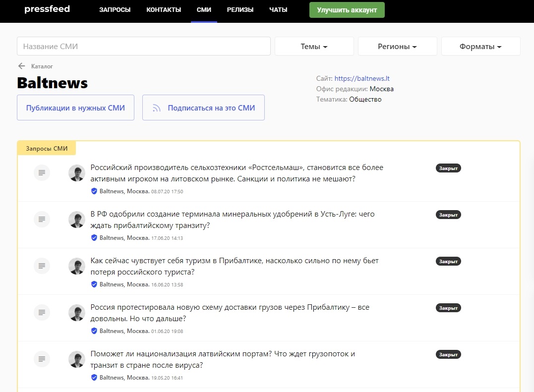This screenshot has width=534, height=392.
Task: Click the document icon beside the Ростсельмаш request
Action: click(42, 172)
